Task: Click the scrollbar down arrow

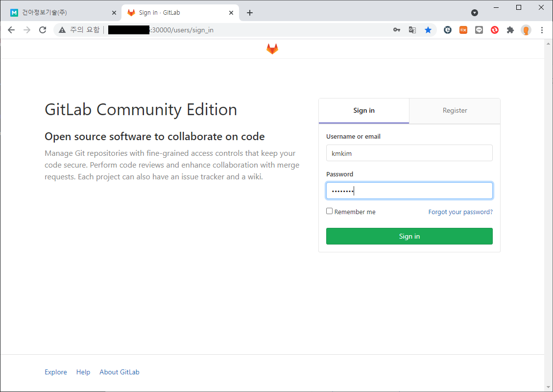Action: coord(548,387)
